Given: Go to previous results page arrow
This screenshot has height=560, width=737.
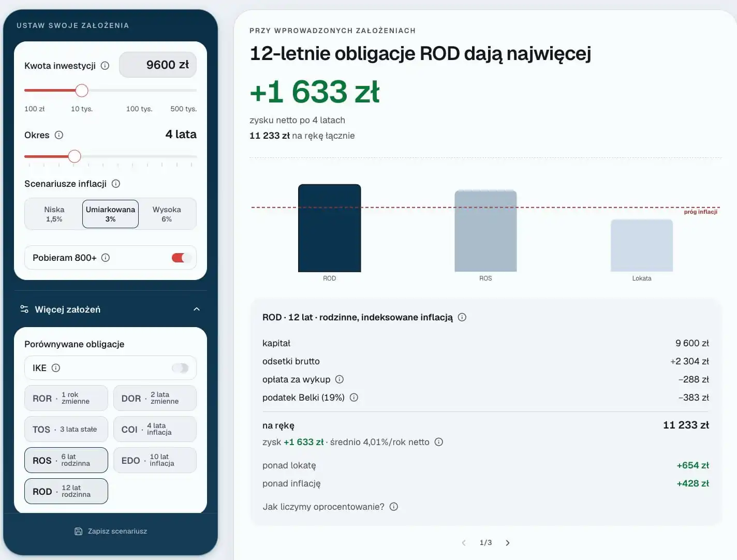Looking at the screenshot, I should click(x=464, y=543).
